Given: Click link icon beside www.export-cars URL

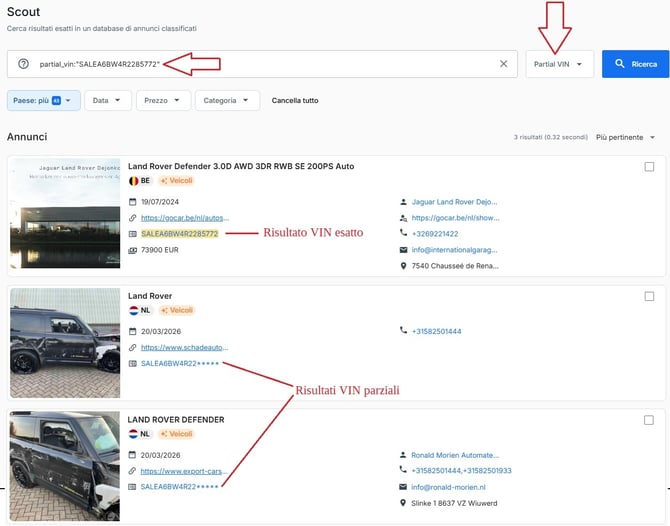Looking at the screenshot, I should tap(132, 471).
